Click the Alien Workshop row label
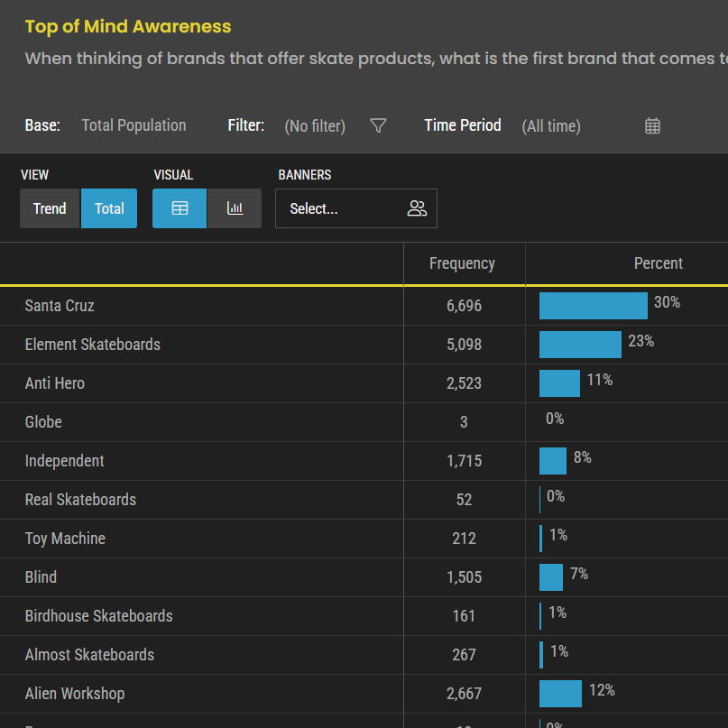 (x=75, y=693)
